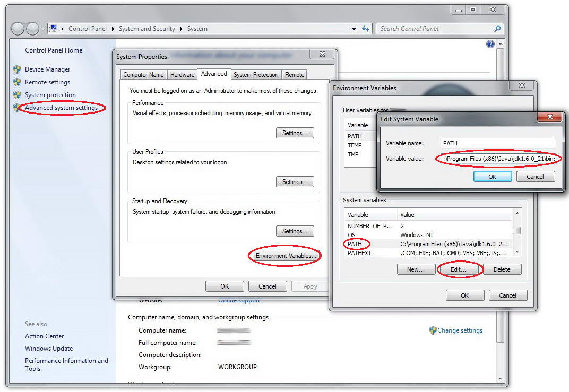Open Startup and Recovery Settings button

(x=295, y=231)
